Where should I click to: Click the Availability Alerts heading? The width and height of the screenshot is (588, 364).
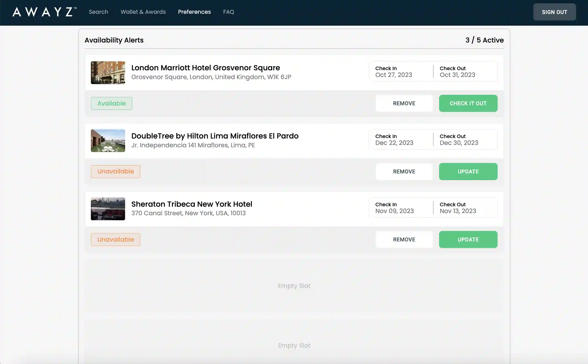[x=114, y=40]
